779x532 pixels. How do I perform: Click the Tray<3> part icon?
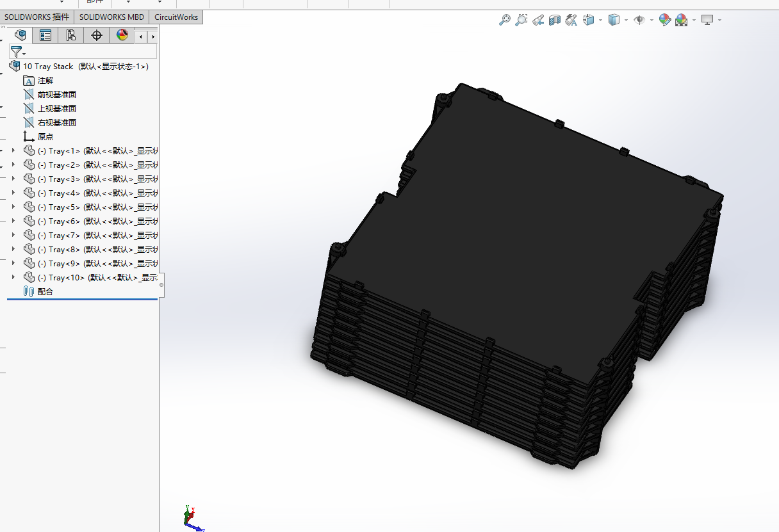[29, 179]
